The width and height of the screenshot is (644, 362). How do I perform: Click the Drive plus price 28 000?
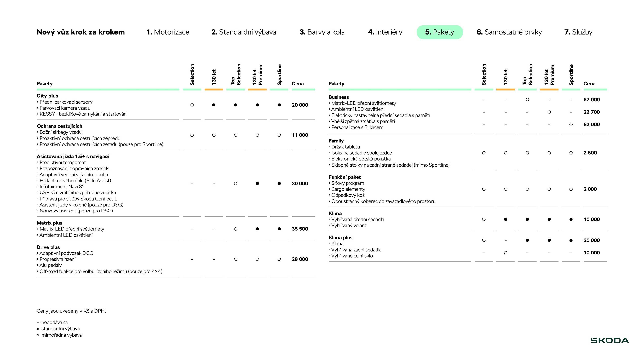(x=300, y=259)
